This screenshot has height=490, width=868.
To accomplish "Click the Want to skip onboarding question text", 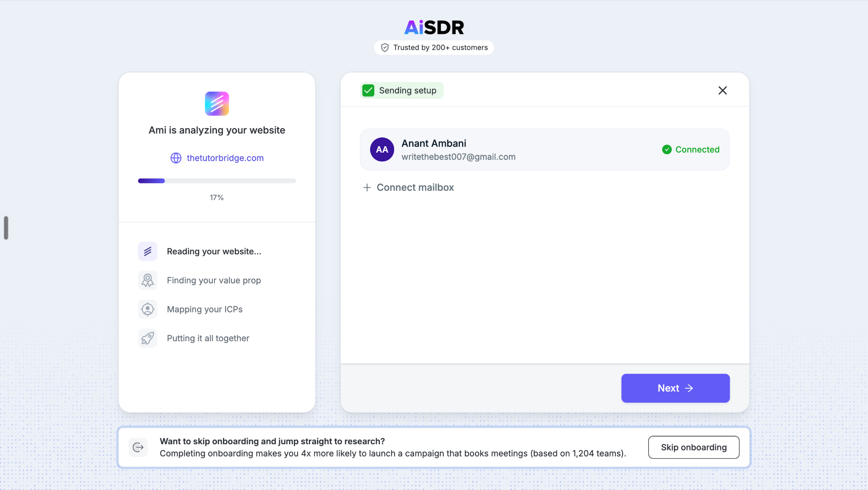I will tap(272, 441).
